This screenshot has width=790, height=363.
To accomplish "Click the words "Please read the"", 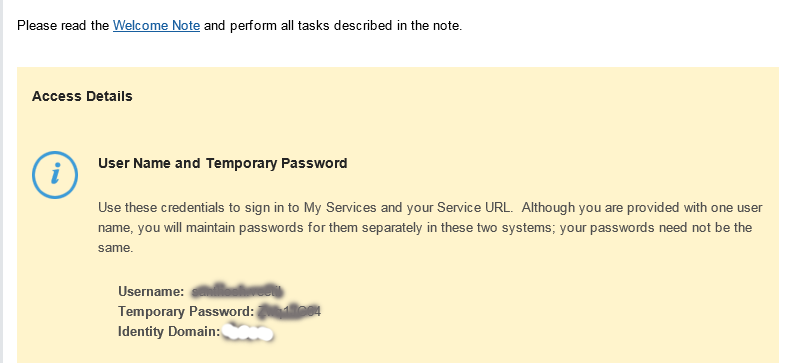I will 63,25.
